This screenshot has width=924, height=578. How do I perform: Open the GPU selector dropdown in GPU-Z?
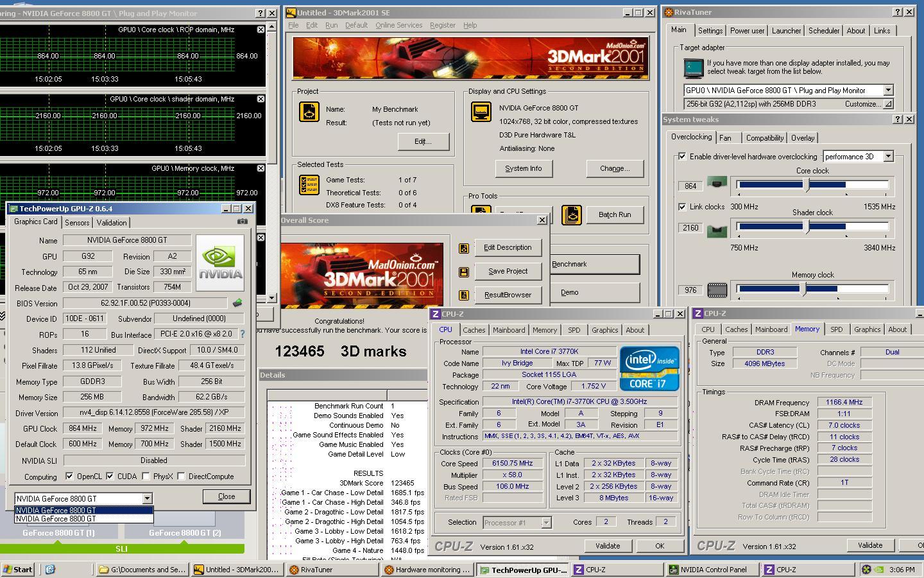[147, 498]
